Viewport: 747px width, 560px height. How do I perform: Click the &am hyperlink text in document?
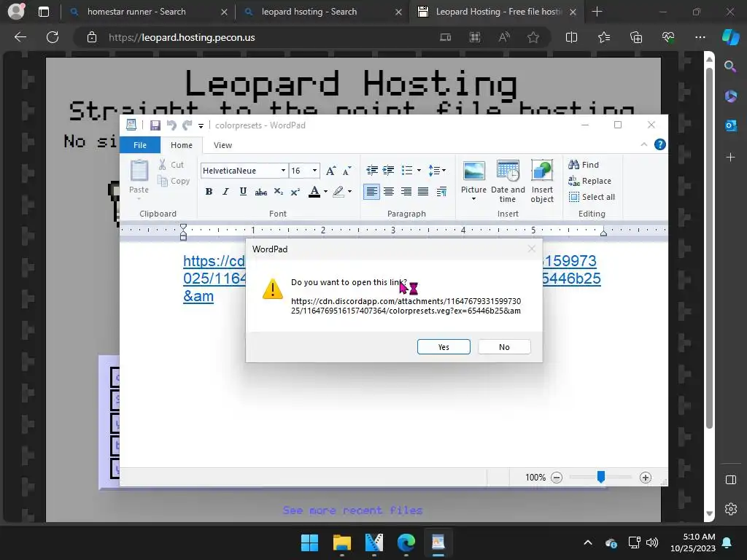pyautogui.click(x=198, y=296)
